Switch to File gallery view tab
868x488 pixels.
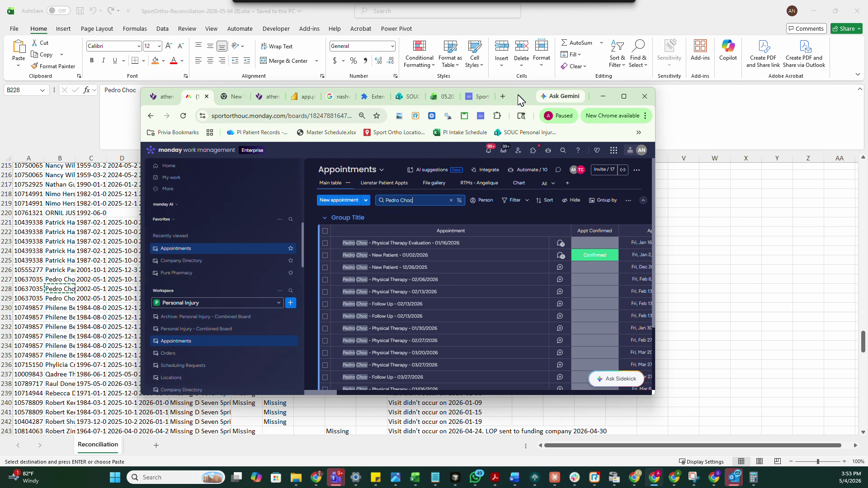coord(434,183)
